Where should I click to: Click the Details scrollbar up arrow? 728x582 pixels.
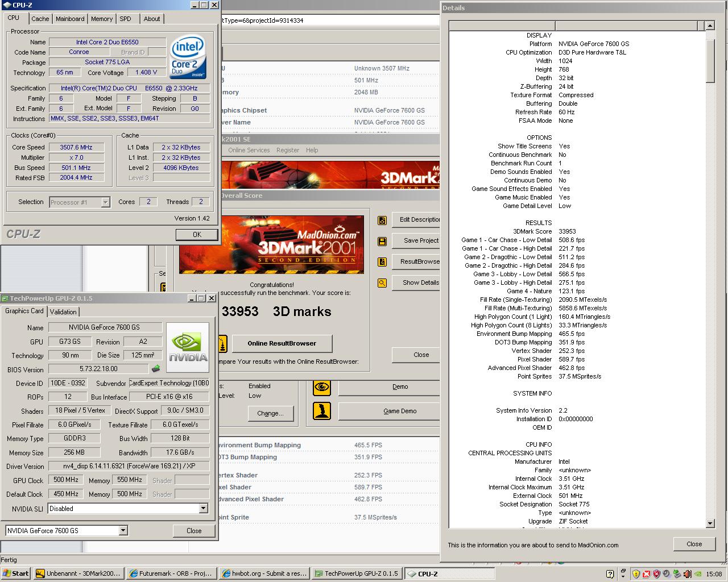[710, 26]
